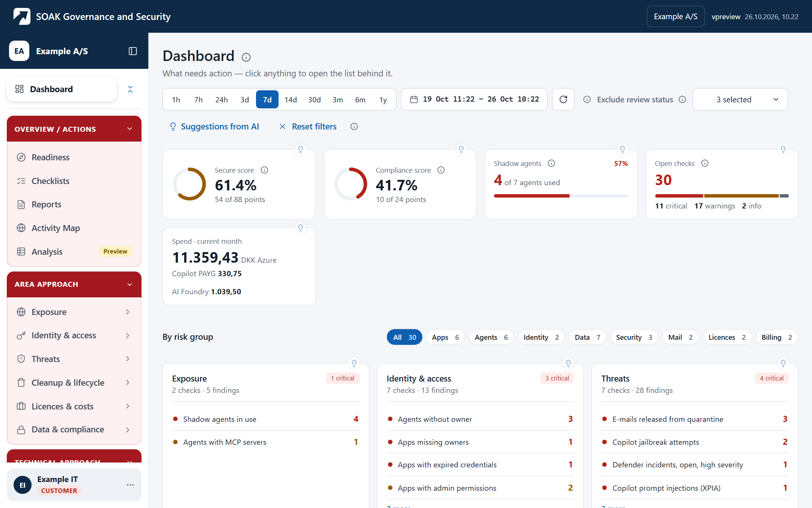Open AI suggestion bulb on Compliance score card

coord(461,149)
